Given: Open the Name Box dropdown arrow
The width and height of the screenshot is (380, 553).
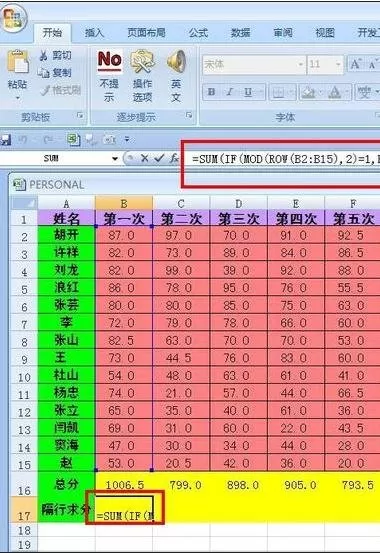Looking at the screenshot, I should 115,159.
